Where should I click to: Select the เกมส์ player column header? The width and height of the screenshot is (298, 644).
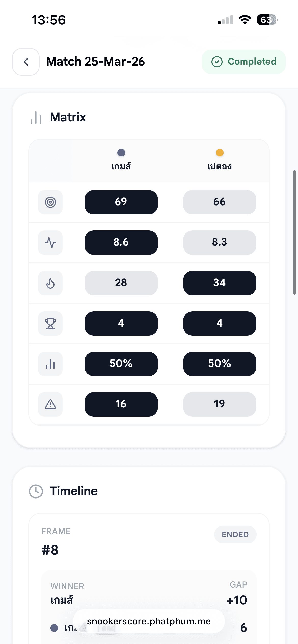click(121, 166)
